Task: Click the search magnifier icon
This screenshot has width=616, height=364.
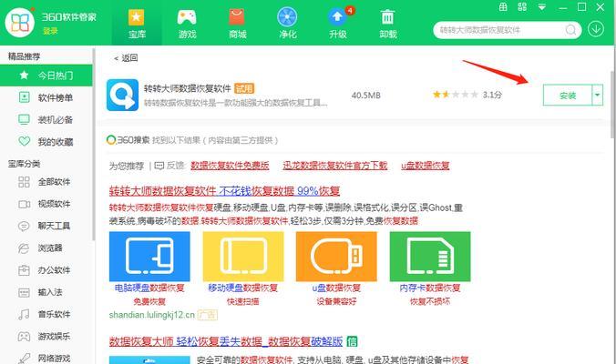Action: (x=570, y=30)
